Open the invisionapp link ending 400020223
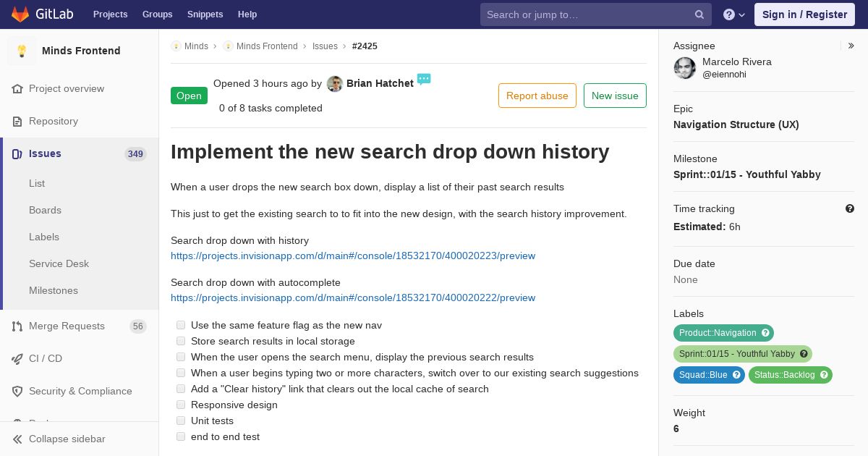Viewport: 868px width, 456px height. click(x=353, y=256)
